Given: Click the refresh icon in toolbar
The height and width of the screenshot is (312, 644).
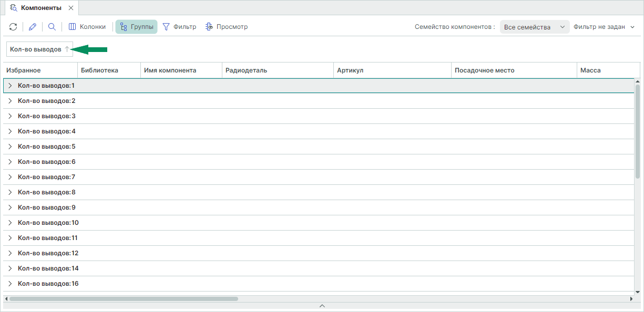Looking at the screenshot, I should click(13, 27).
